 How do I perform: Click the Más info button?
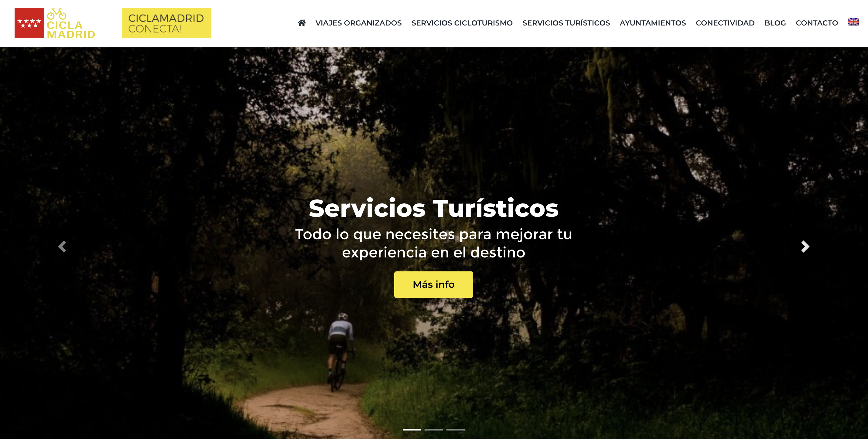coord(434,284)
